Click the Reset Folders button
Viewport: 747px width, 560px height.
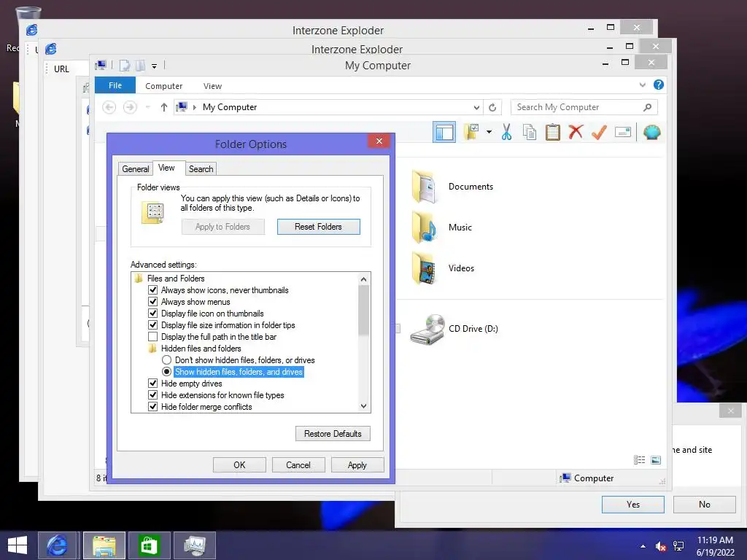pos(318,227)
